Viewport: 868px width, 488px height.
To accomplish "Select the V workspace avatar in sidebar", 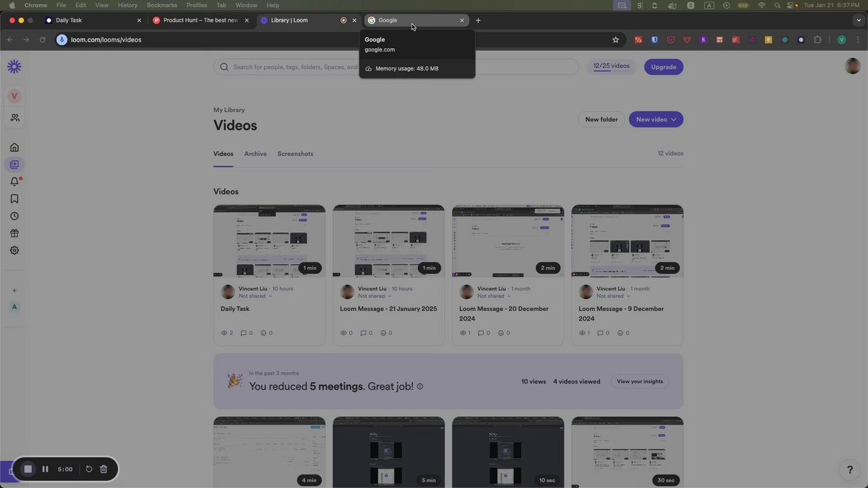I will tap(14, 96).
